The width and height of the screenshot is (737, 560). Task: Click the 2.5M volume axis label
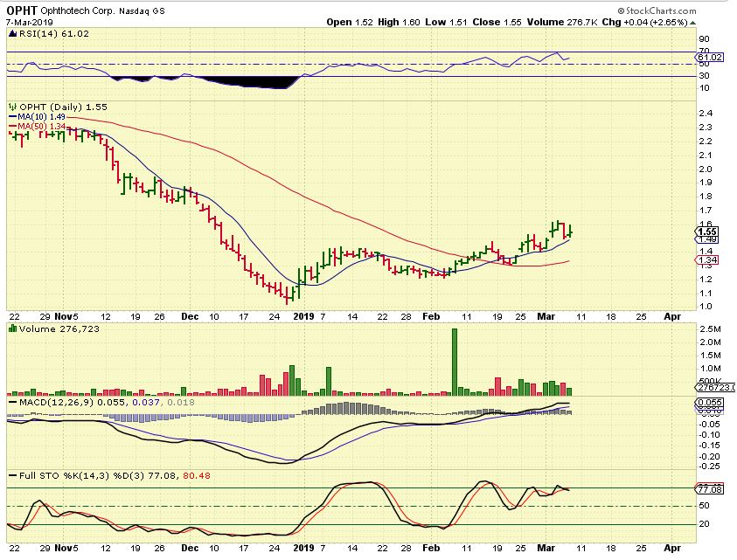(710, 329)
